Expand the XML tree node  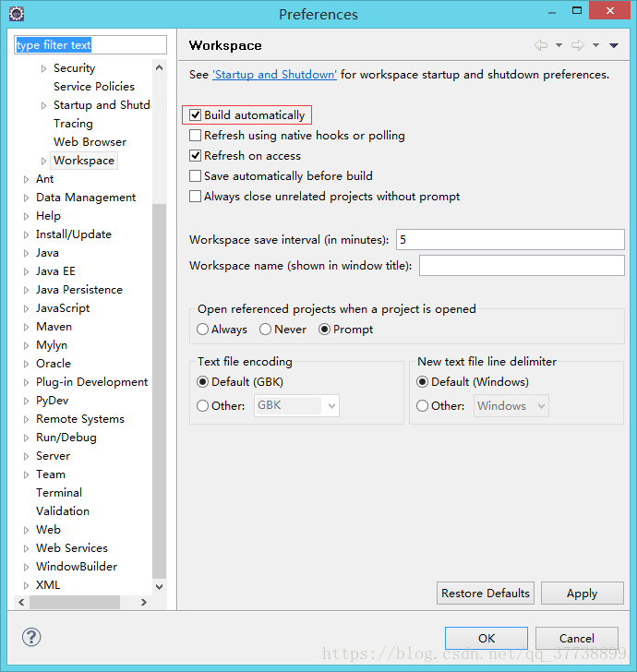coord(26,585)
